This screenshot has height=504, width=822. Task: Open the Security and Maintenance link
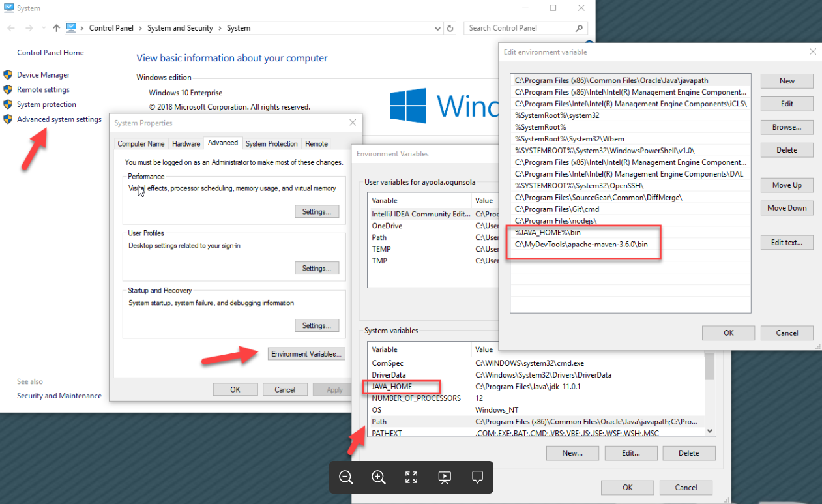coord(59,396)
